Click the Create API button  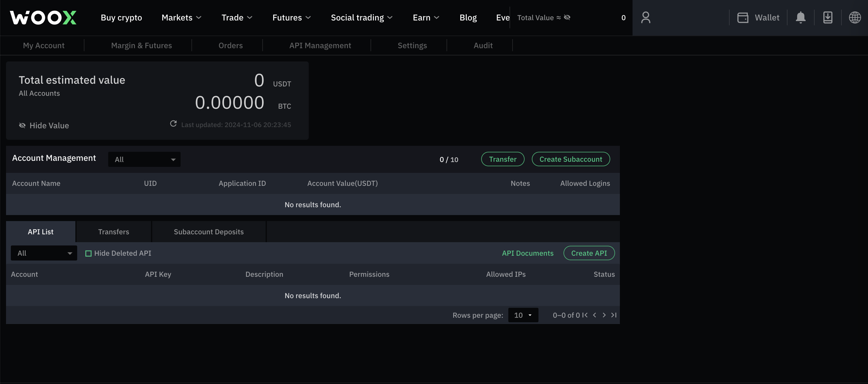[589, 253]
